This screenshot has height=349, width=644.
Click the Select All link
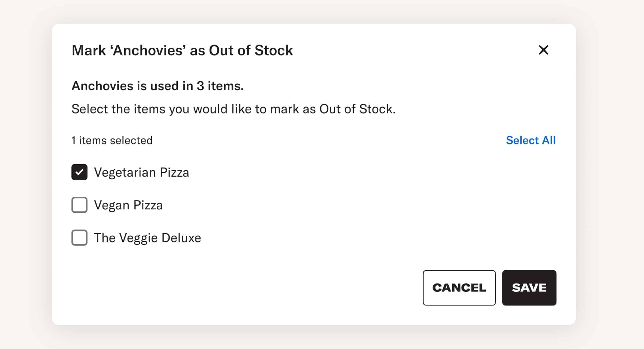pyautogui.click(x=530, y=140)
